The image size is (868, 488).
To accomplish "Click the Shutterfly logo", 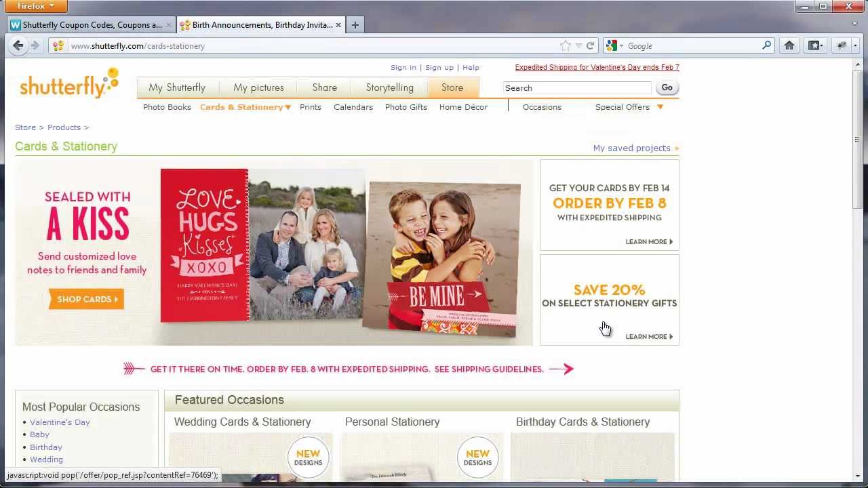I will click(x=69, y=83).
